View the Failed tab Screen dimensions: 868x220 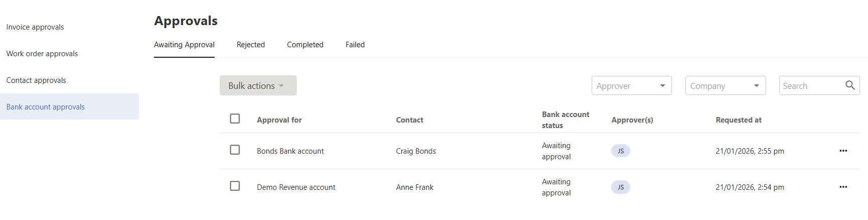pyautogui.click(x=355, y=45)
